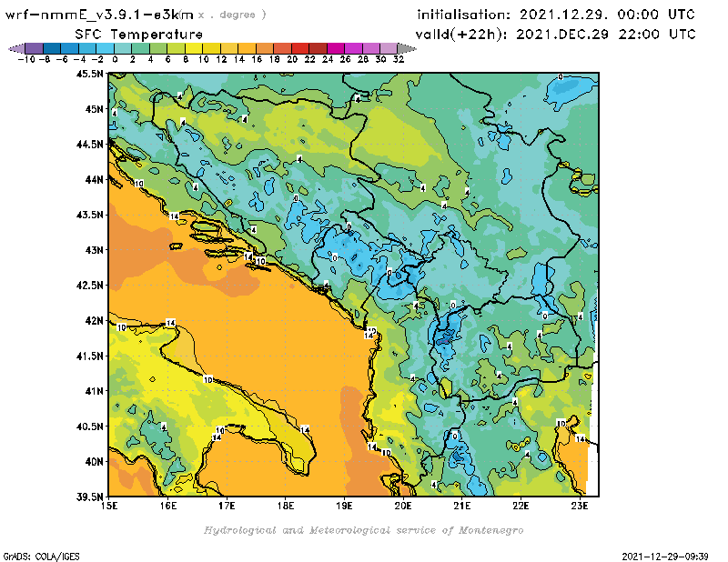The width and height of the screenshot is (728, 562).
Task: Select the '44.5N' latitude label
Action: pos(89,144)
